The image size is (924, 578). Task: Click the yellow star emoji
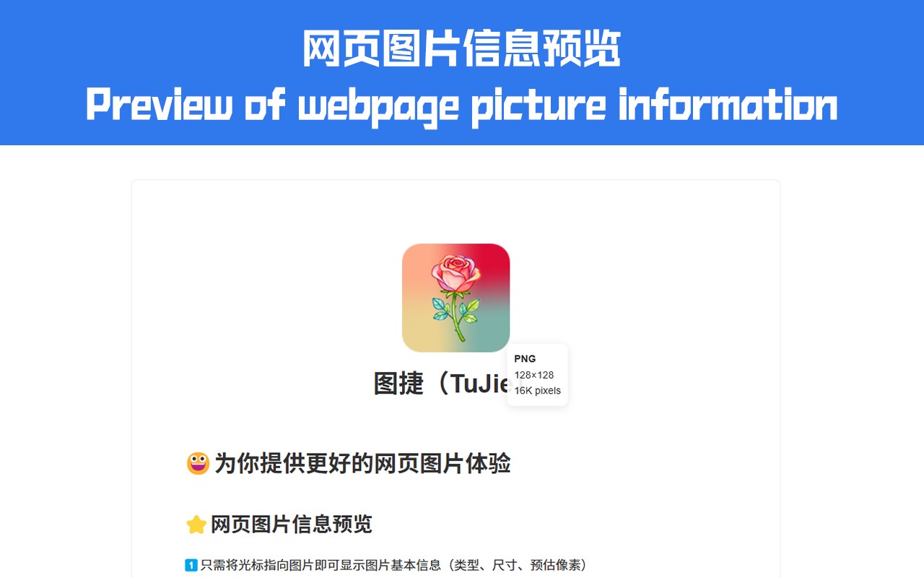click(196, 525)
